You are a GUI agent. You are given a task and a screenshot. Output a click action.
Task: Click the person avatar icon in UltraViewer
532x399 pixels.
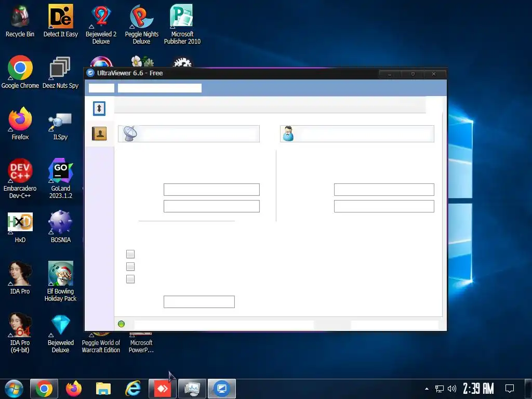click(x=288, y=134)
